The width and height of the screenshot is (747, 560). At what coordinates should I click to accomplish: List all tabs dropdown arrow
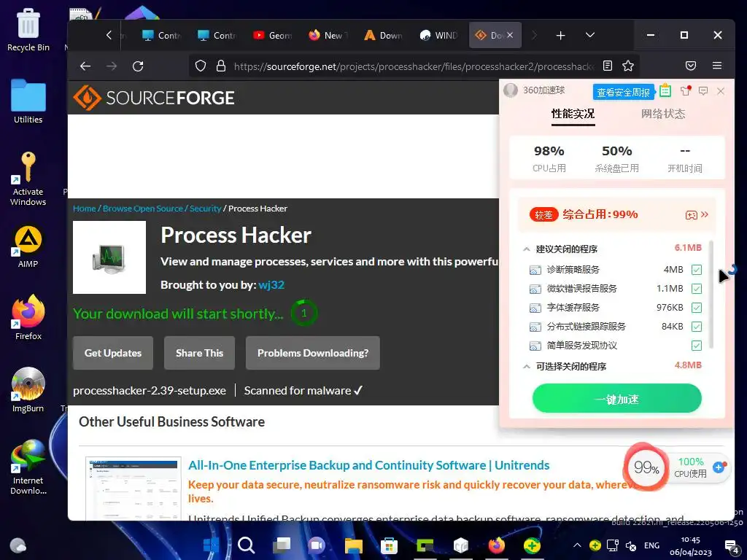tap(589, 35)
